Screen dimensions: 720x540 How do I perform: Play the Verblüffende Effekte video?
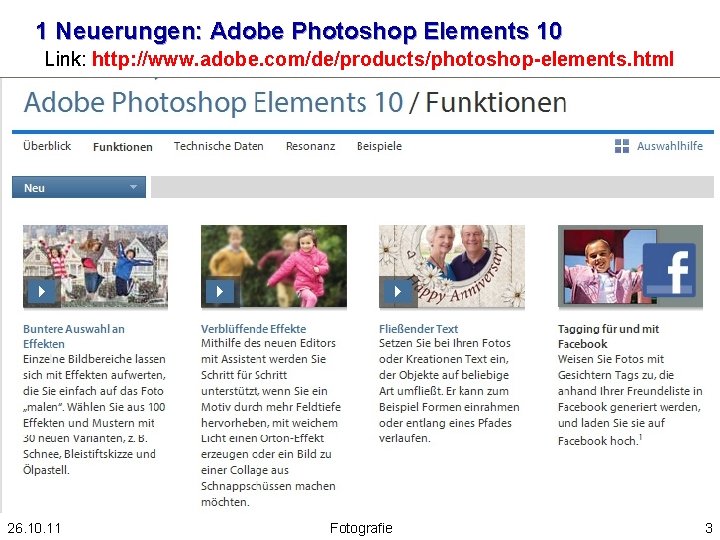219,291
